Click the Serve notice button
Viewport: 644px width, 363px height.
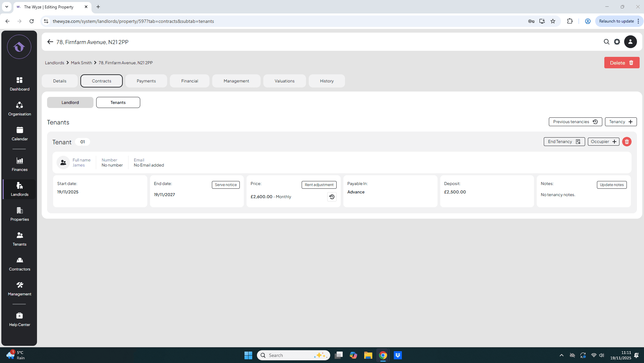tap(226, 185)
